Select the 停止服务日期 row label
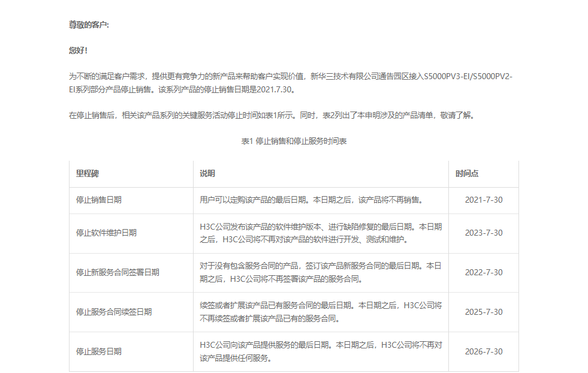 (99, 351)
